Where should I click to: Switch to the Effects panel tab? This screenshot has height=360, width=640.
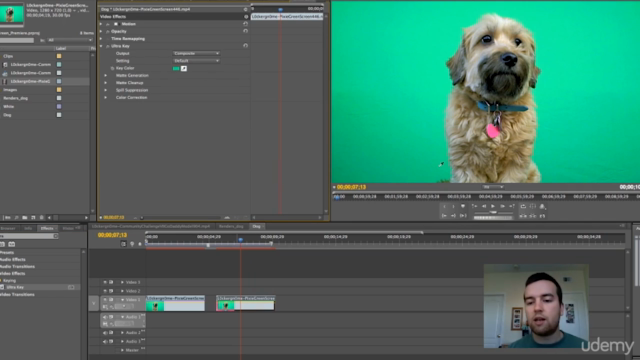click(x=47, y=229)
